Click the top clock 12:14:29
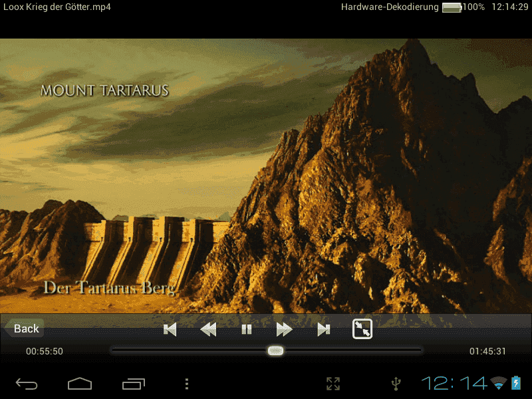Image resolution: width=532 pixels, height=399 pixels. coord(509,7)
